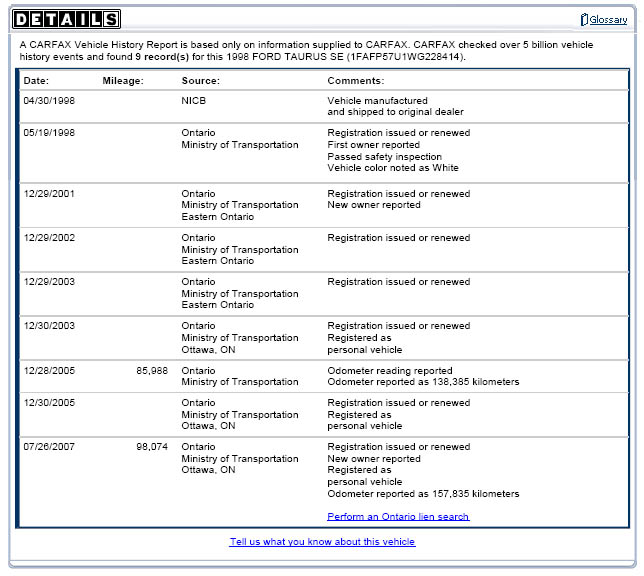Click the DETAILS header logo
Screen dimensions: 644x576
tap(67, 19)
